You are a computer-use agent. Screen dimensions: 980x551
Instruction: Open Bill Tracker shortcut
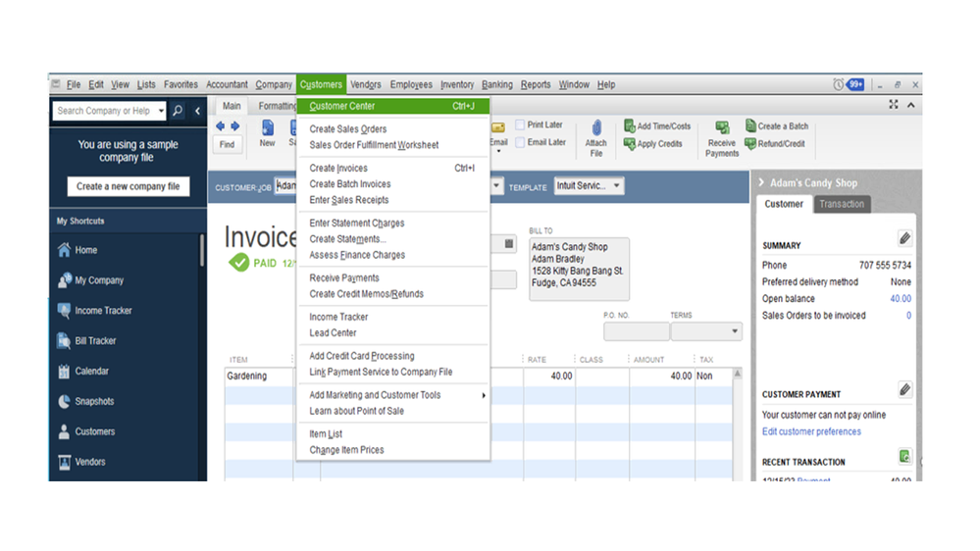coord(95,341)
